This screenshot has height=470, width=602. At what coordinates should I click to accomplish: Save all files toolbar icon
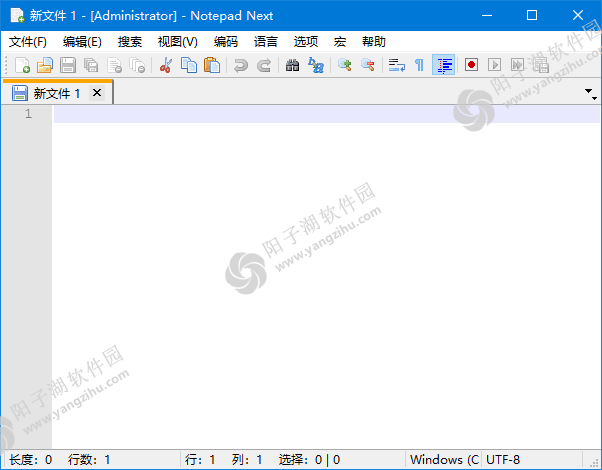[91, 65]
